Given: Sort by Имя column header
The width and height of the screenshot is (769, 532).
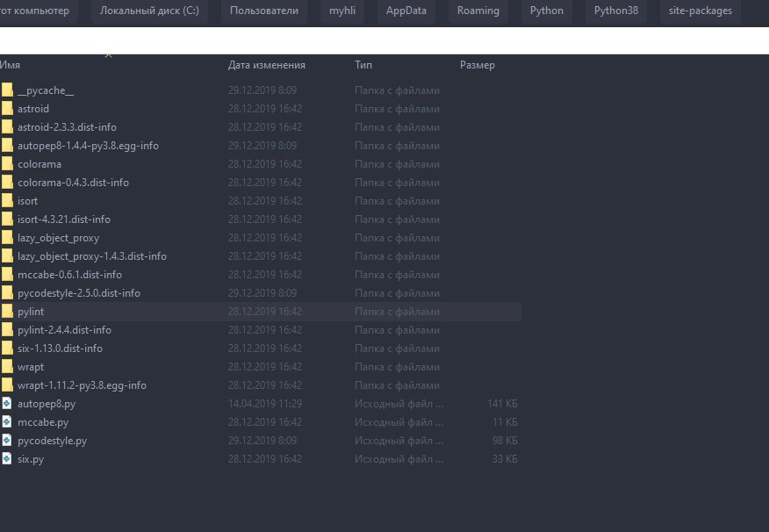Looking at the screenshot, I should pos(10,65).
